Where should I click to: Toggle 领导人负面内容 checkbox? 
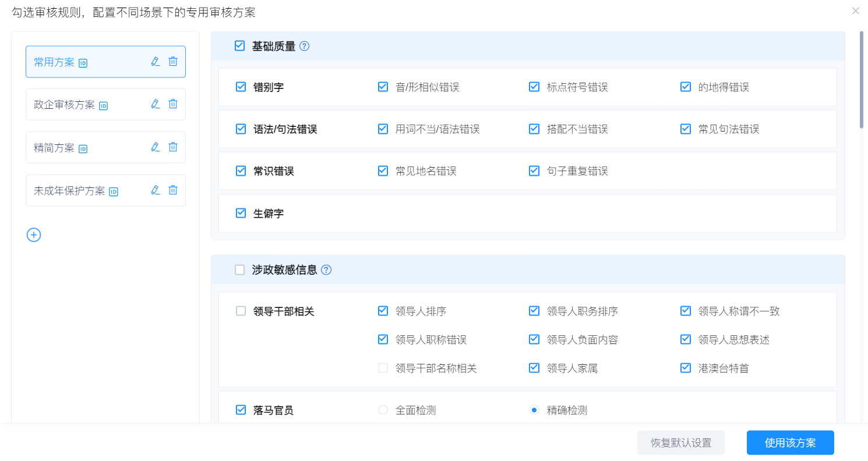pyautogui.click(x=534, y=339)
